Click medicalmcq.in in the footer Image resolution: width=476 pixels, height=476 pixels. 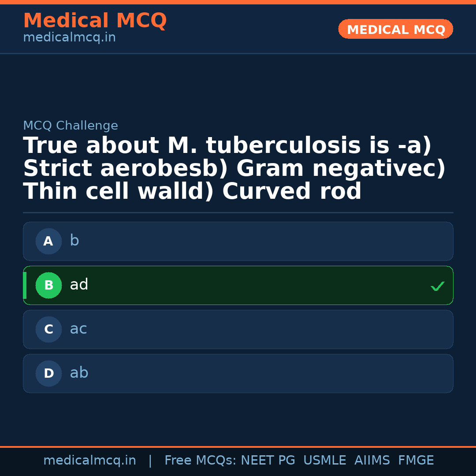pyautogui.click(x=90, y=460)
